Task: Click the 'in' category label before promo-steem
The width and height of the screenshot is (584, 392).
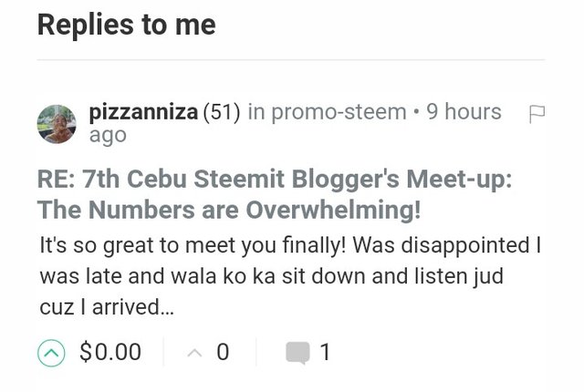Action: point(256,112)
